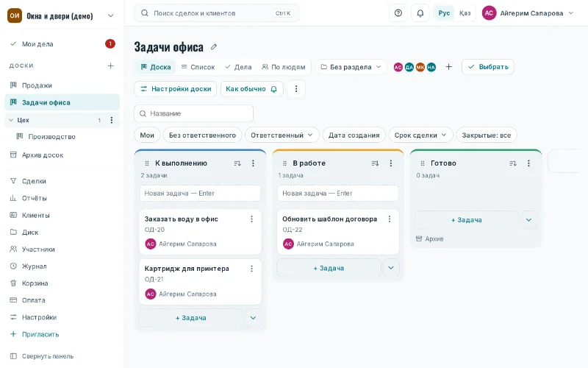Click AC avatar on Картридж для принтера card
Viewport: 588px width, 368px height.
151,294
